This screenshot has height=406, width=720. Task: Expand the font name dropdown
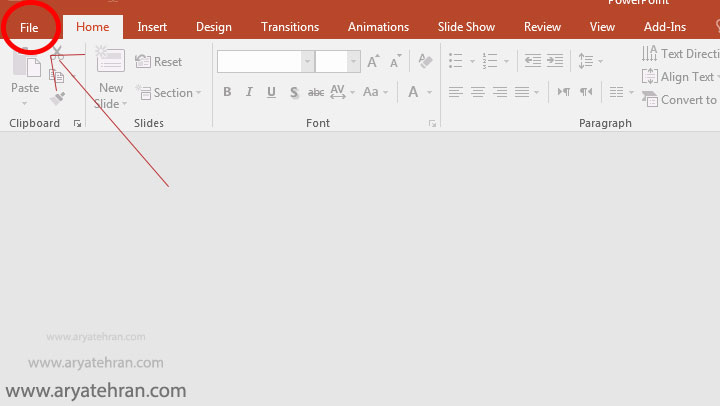tap(307, 62)
